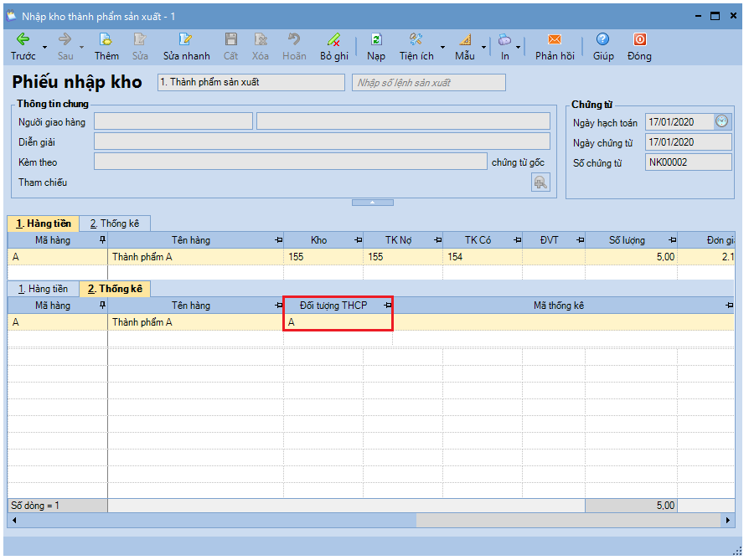
Task: Click the horizontal scrollbar right arrow
Action: pyautogui.click(x=727, y=521)
